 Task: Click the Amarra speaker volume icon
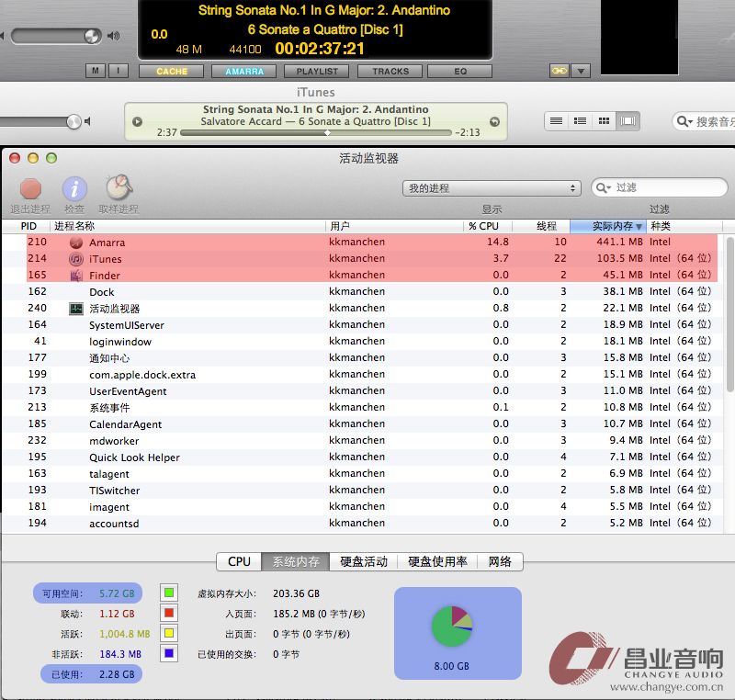pyautogui.click(x=113, y=36)
